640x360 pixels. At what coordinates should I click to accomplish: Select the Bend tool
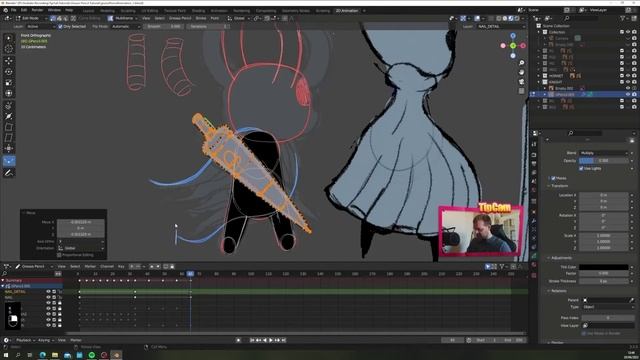pyautogui.click(x=9, y=127)
